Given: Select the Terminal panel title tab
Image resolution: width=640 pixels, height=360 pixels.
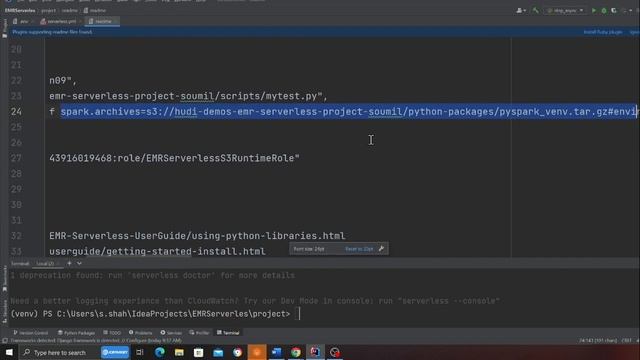Looking at the screenshot, I should tap(20, 264).
